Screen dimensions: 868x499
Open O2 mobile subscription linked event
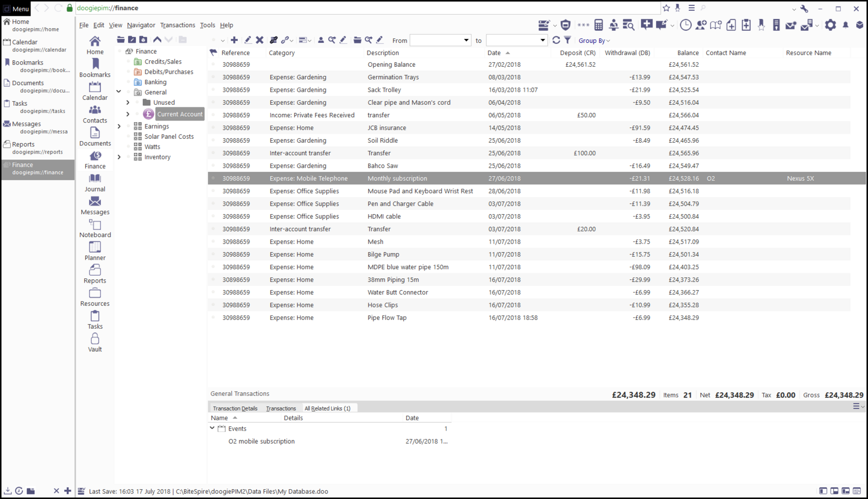click(262, 442)
